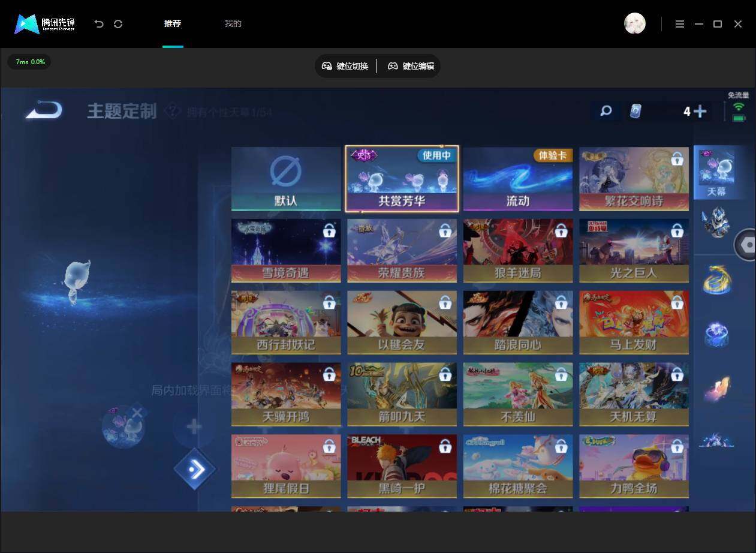Open the 光之巨人 theme card
Viewport: 756px width, 553px height.
634,251
